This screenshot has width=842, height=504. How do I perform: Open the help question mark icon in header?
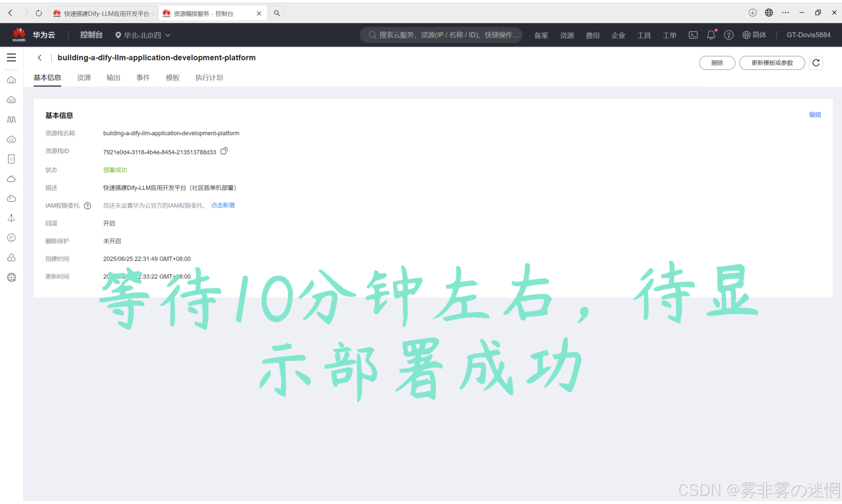728,35
